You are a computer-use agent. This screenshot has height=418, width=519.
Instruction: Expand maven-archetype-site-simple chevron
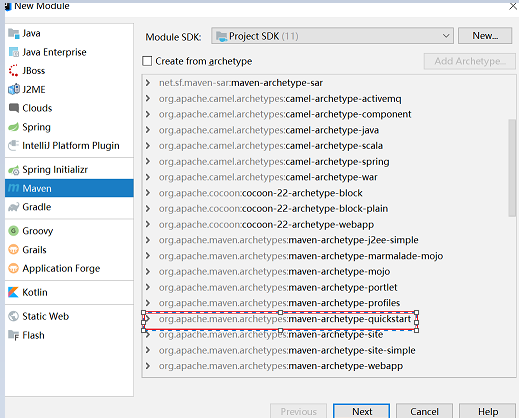click(148, 350)
